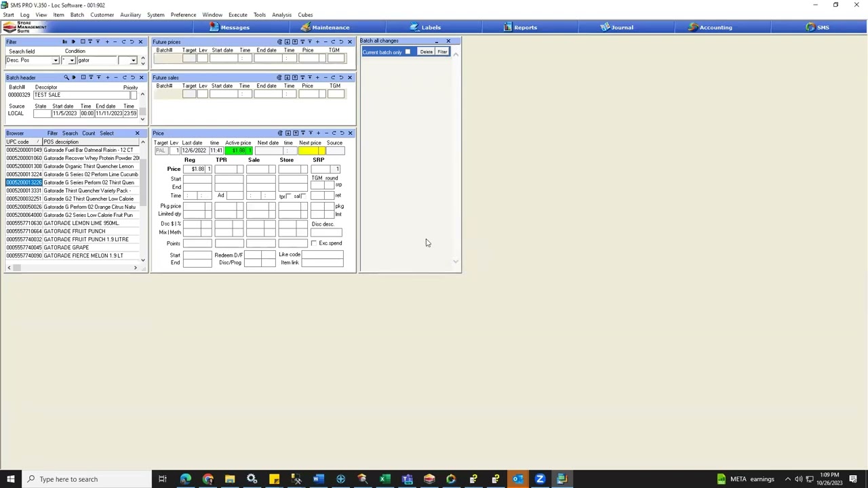Open the Customer menu

click(x=102, y=15)
